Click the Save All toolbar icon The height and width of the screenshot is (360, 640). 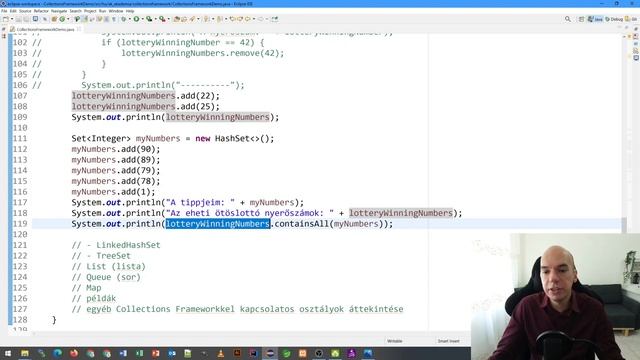pyautogui.click(x=25, y=19)
